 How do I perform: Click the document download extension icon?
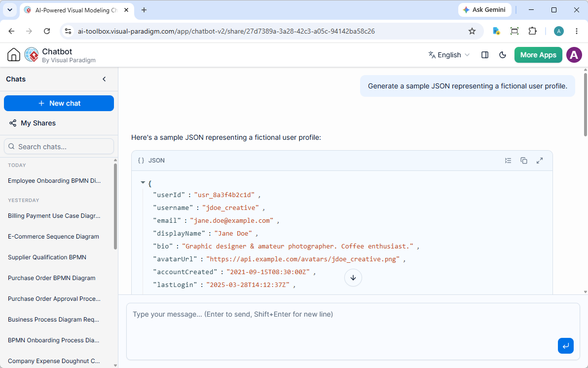pyautogui.click(x=497, y=31)
